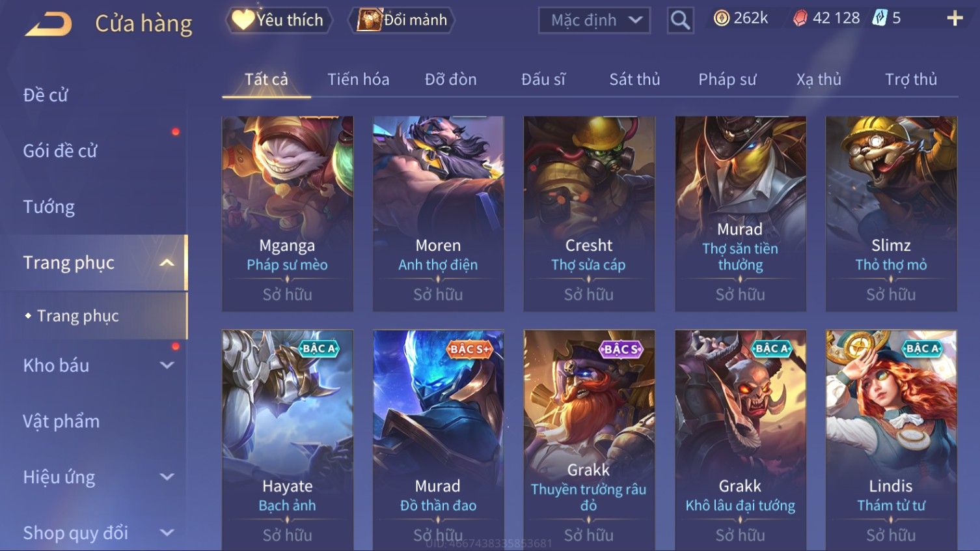Open Đổi mảnh chest exchange

[402, 20]
